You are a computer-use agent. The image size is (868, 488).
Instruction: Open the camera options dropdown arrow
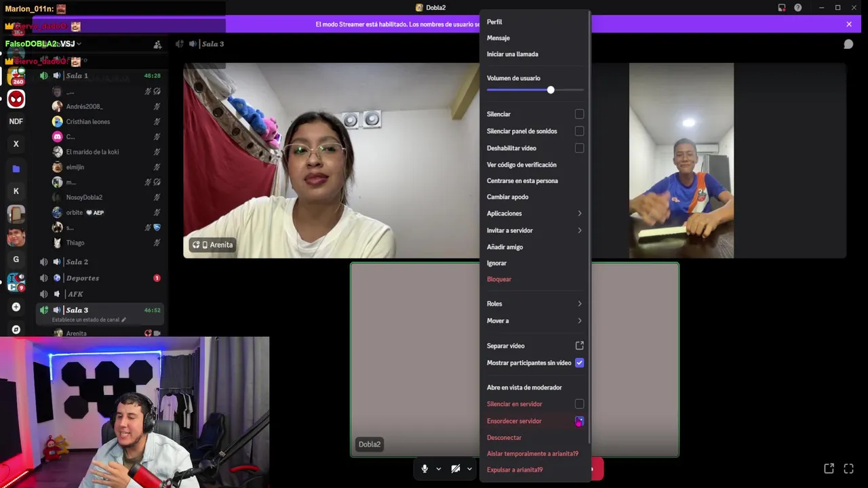point(469,468)
